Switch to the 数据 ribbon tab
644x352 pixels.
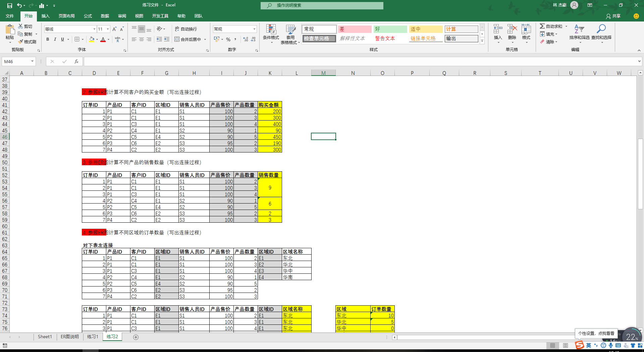click(x=105, y=16)
